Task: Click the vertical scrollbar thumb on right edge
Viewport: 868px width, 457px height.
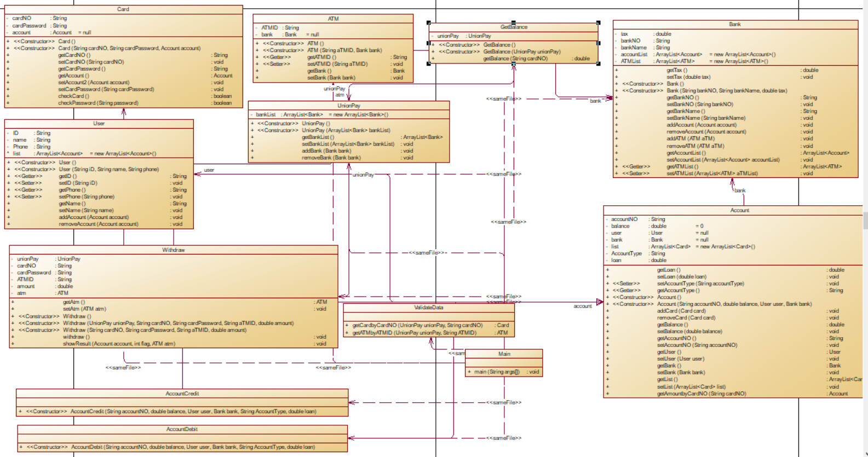Action: (865, 221)
